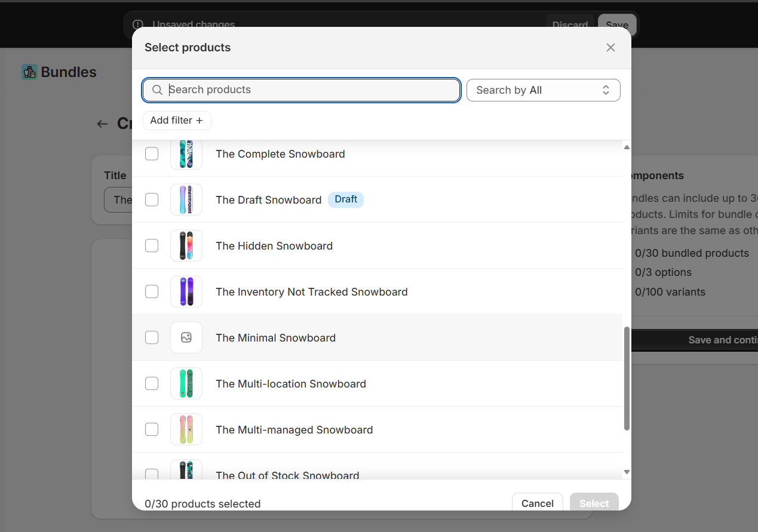The width and height of the screenshot is (758, 532).
Task: Cancel the product selection
Action: [537, 503]
